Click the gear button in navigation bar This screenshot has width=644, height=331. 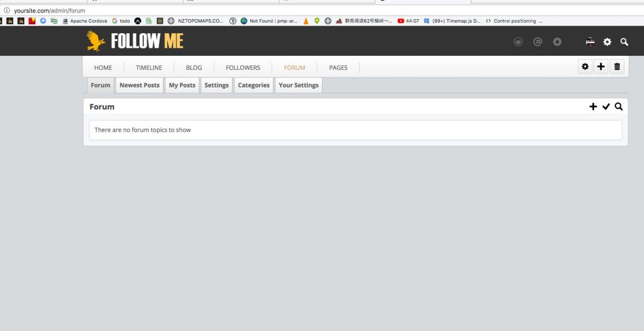click(x=585, y=66)
